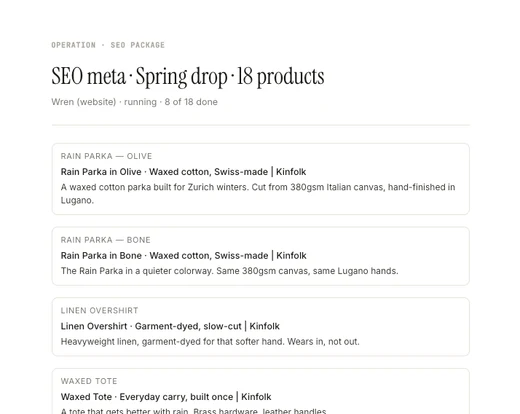Viewport: 520px width, 414px height.
Task: Select the WAXED TOTE label
Action: pyautogui.click(x=89, y=381)
